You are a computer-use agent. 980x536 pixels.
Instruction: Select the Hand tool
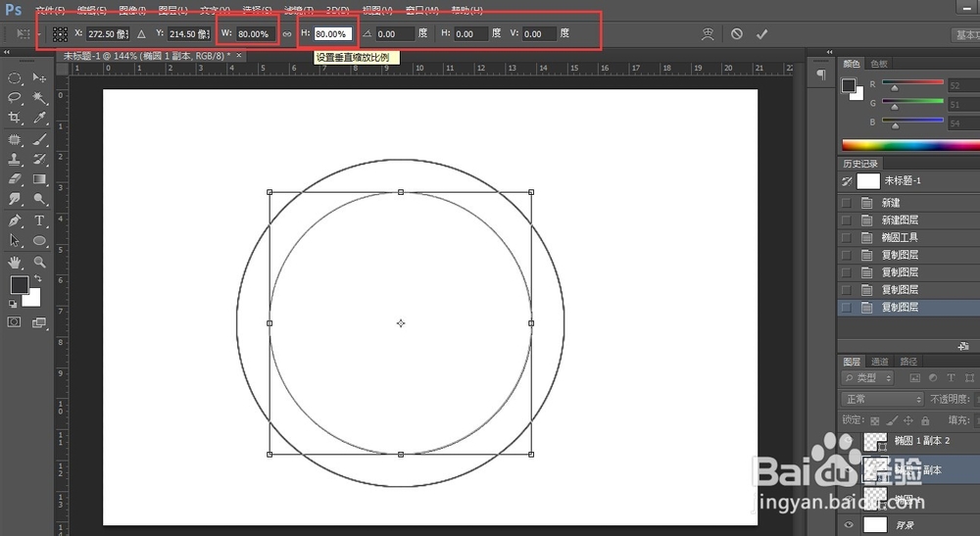click(15, 263)
